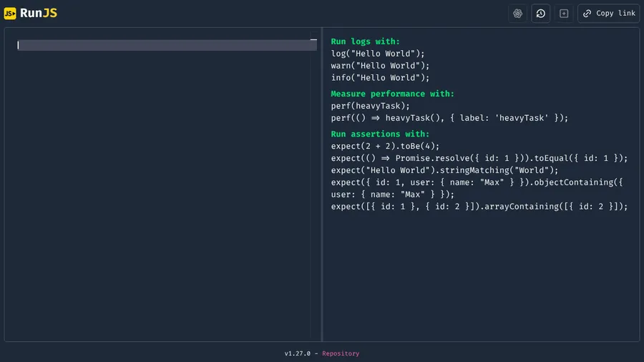The height and width of the screenshot is (362, 644).
Task: Click the new file plus icon
Action: point(564,13)
